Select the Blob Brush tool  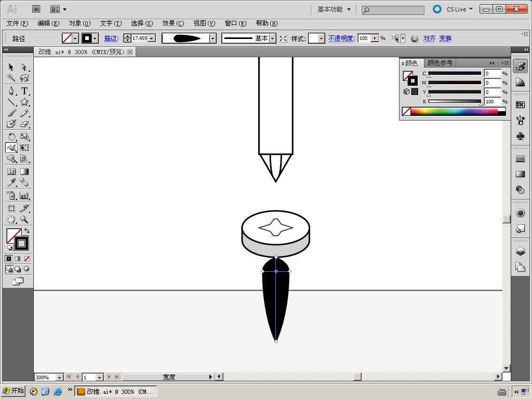click(11, 124)
